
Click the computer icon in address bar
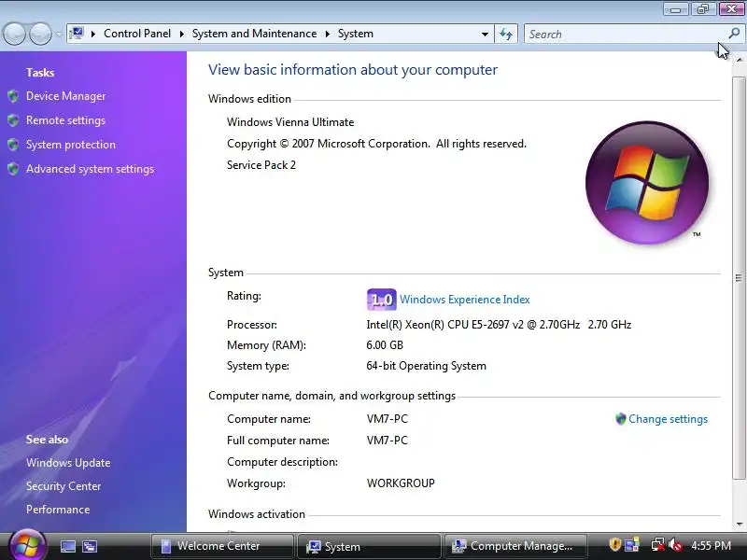click(77, 34)
